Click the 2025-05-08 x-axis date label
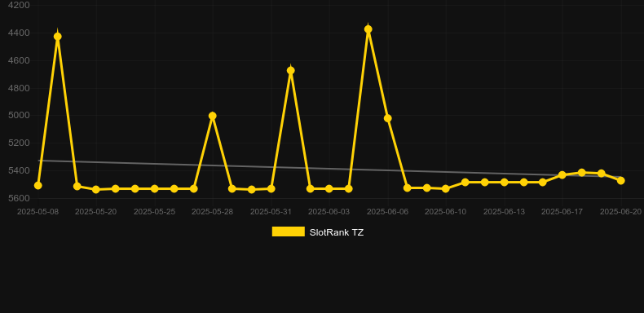This screenshot has height=313, width=644. 37,212
